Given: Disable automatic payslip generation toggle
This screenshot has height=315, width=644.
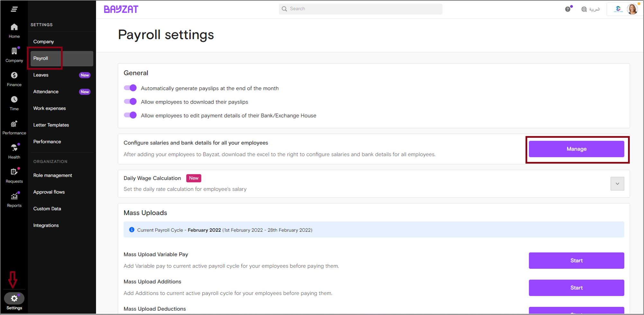Looking at the screenshot, I should pyautogui.click(x=130, y=88).
